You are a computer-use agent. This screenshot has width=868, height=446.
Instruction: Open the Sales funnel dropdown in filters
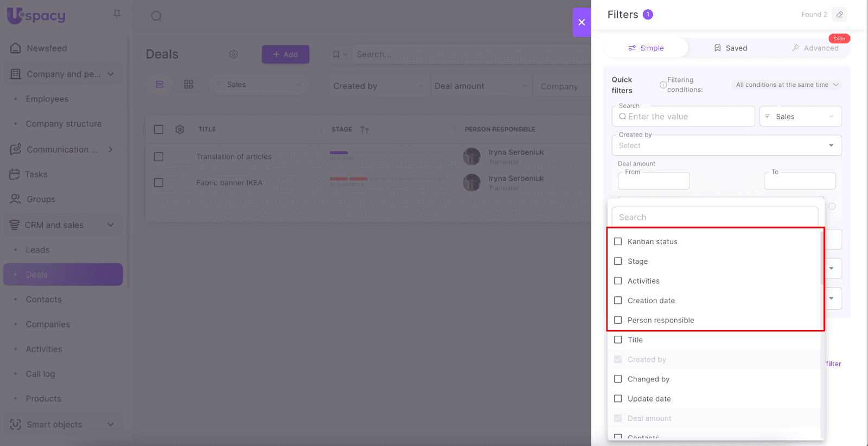pos(800,117)
